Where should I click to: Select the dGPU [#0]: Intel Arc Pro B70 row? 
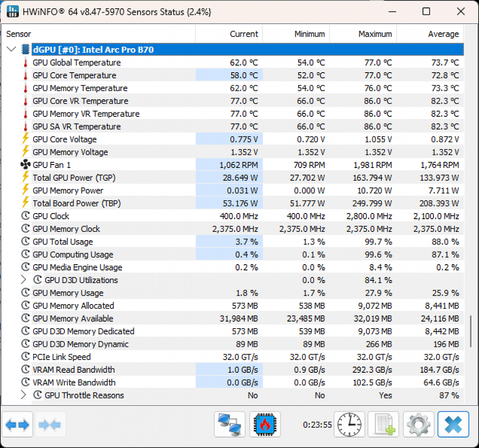coord(248,49)
